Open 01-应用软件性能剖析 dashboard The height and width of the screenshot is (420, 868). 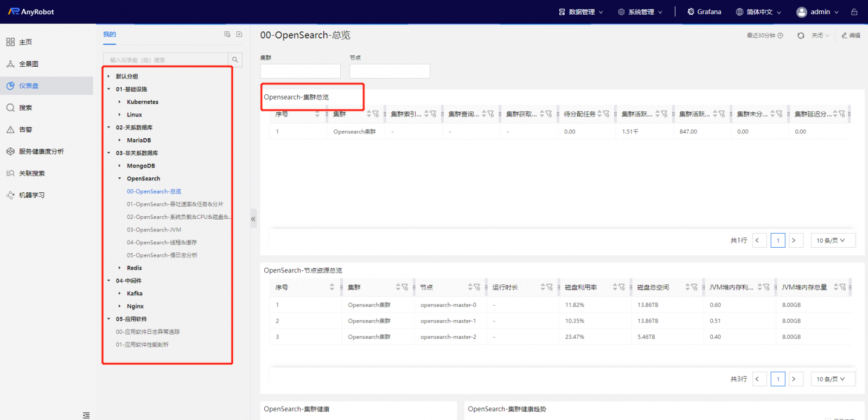(142, 345)
